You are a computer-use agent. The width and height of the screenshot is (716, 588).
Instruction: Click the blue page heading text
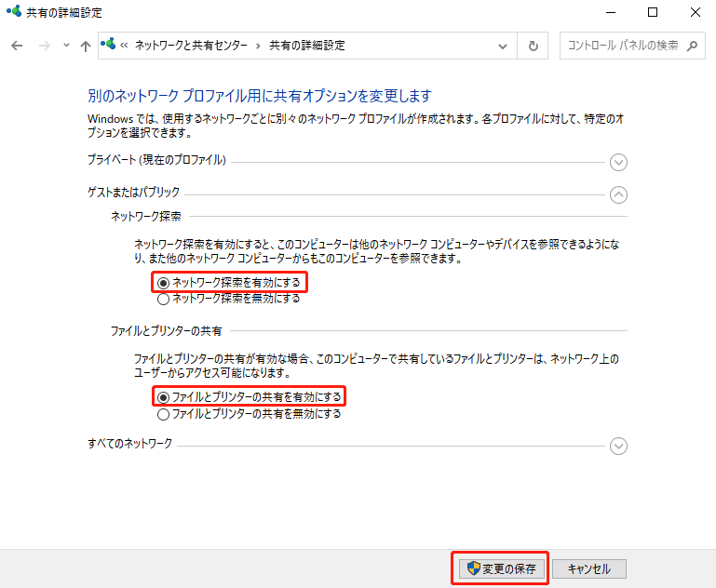click(x=260, y=96)
